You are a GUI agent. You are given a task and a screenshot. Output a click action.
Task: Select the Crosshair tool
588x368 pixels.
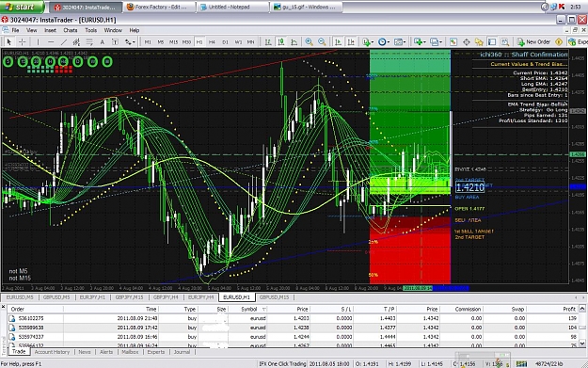(x=23, y=42)
